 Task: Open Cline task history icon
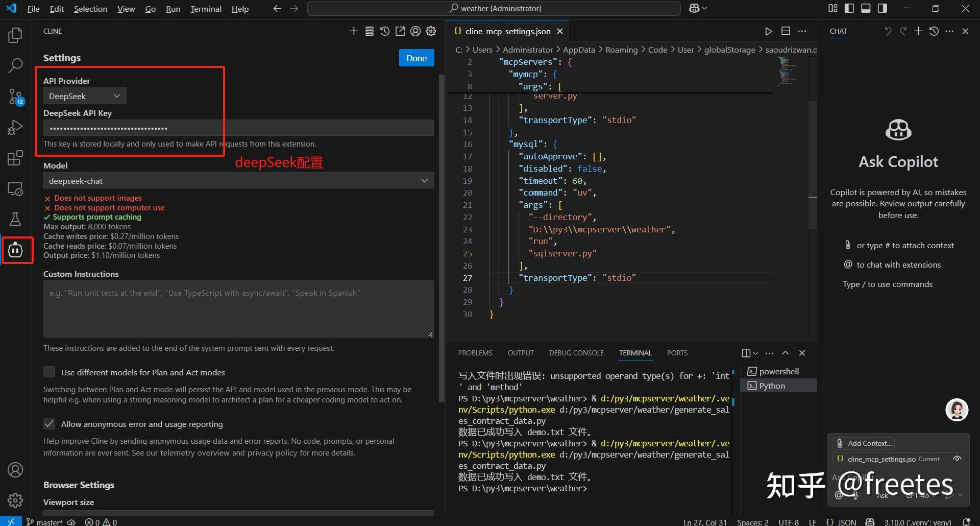385,31
